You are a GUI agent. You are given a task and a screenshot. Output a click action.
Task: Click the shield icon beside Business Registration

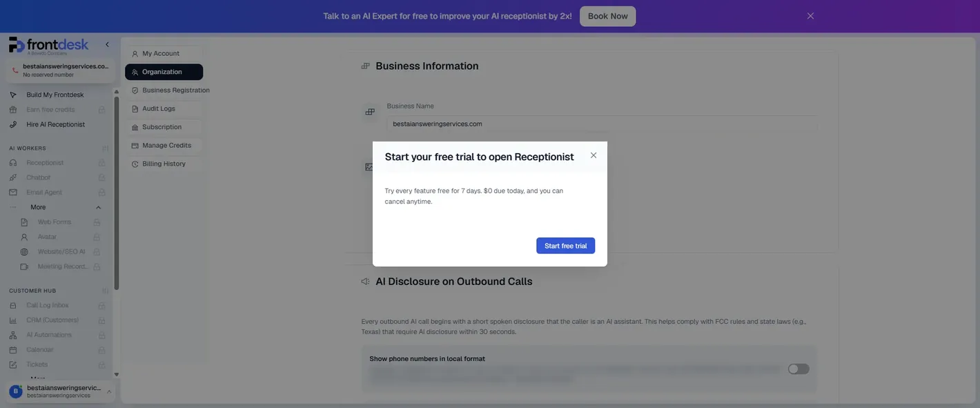click(x=135, y=90)
